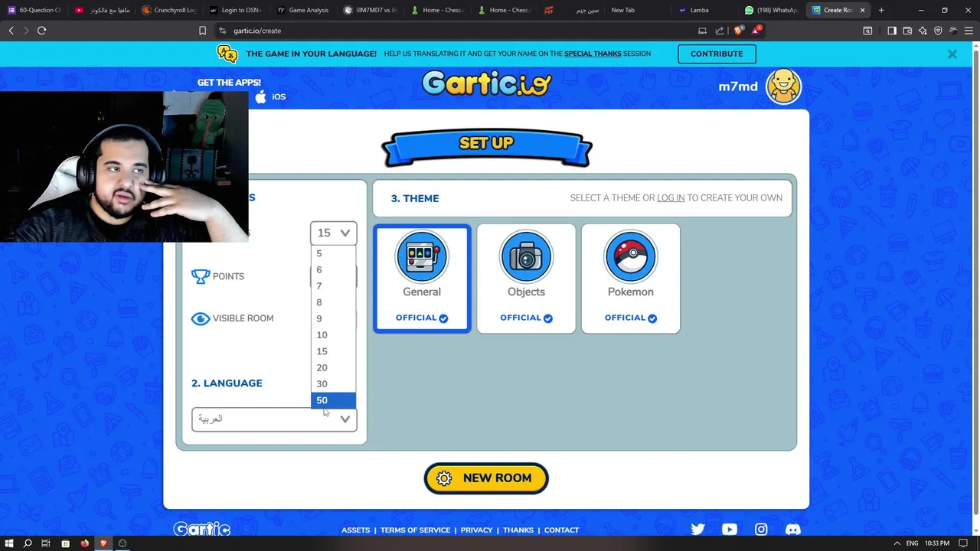
Task: Click the trophy Points icon
Action: (x=201, y=276)
